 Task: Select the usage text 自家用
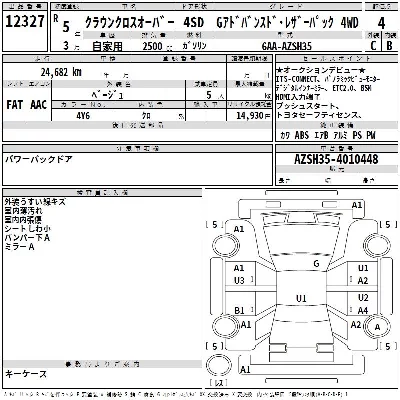pos(107,46)
